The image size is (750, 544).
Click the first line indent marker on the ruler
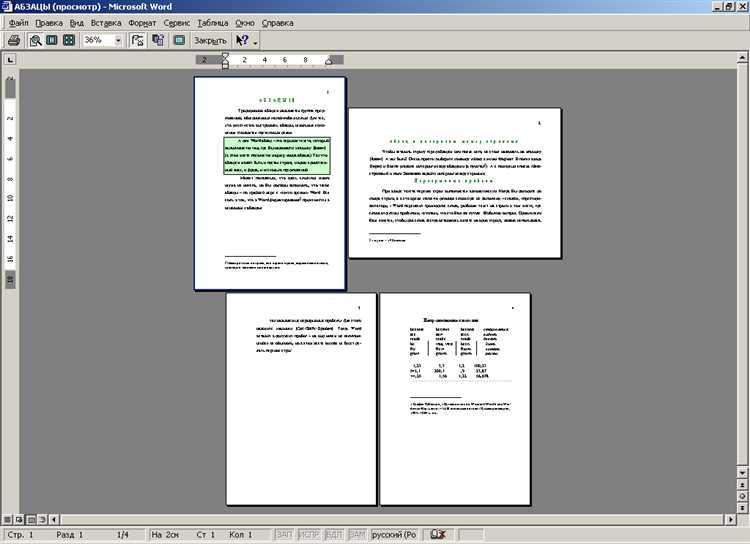point(225,56)
